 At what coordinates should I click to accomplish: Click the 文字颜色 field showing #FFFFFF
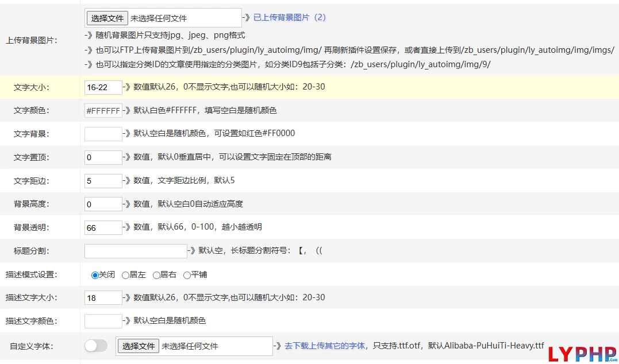[103, 110]
